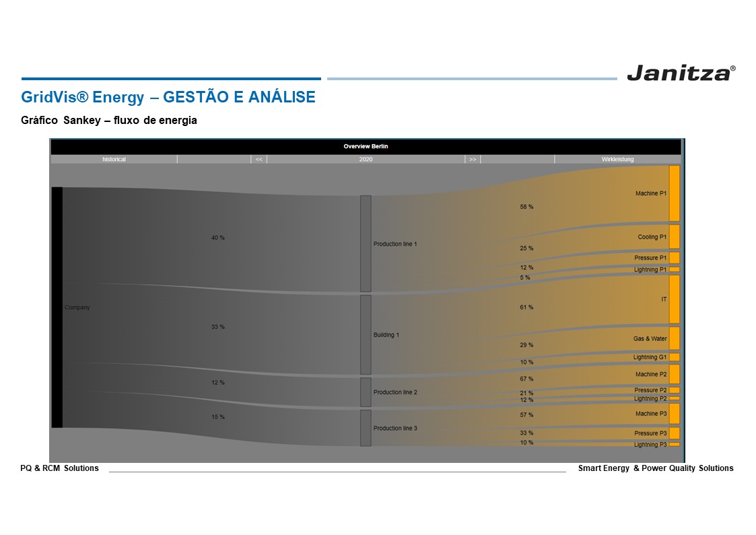Click the 'Pressure P1' label

point(650,257)
